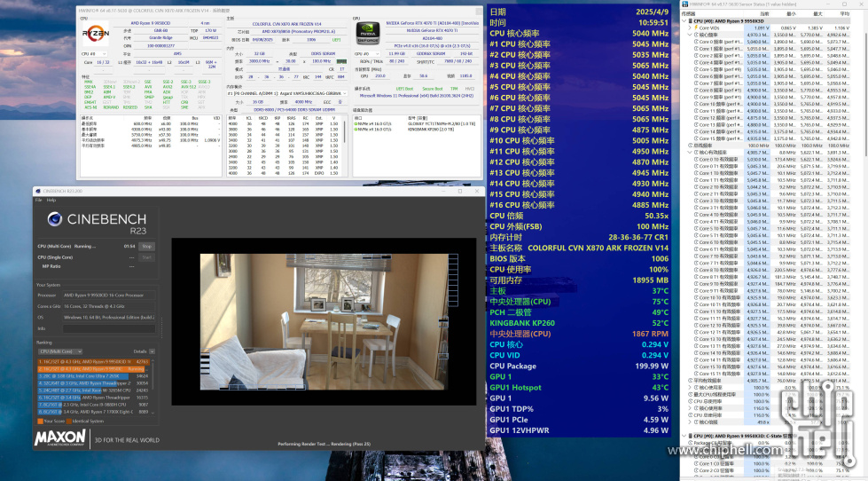
Task: Click the NVIDIA GeForce logo in HWiNFO summary
Action: [x=368, y=33]
